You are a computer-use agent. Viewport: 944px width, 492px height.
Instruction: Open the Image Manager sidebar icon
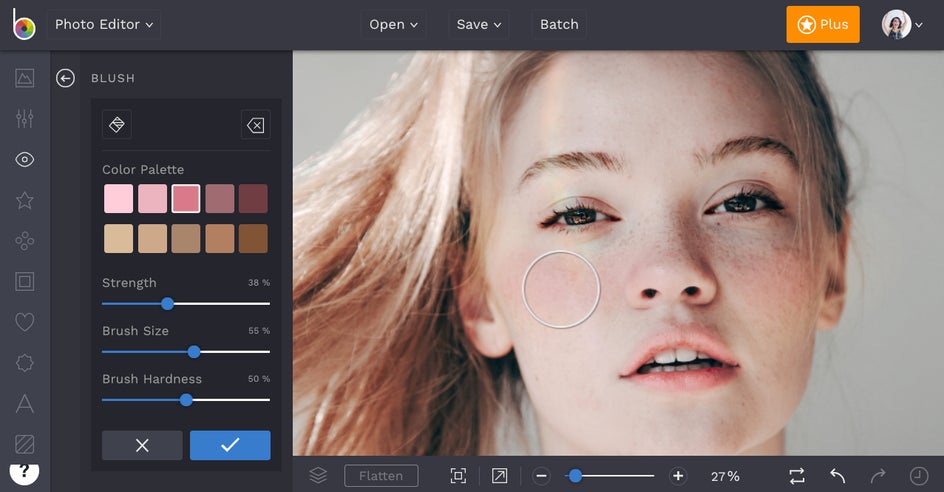pos(25,78)
